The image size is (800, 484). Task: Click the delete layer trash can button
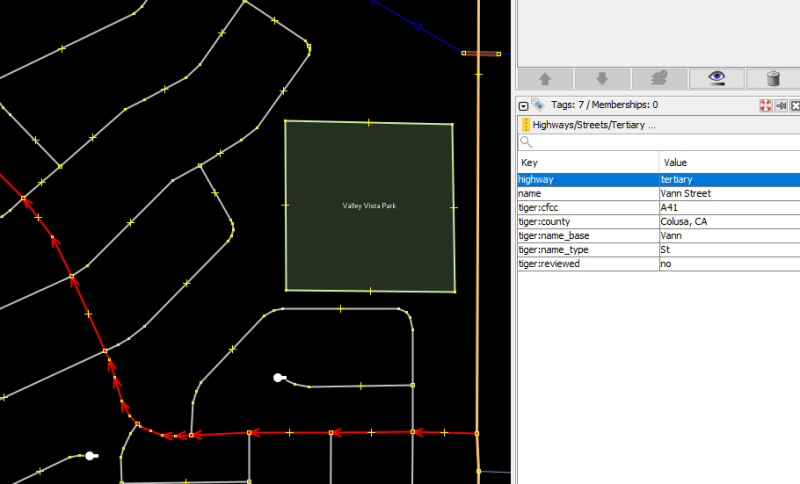(x=773, y=79)
